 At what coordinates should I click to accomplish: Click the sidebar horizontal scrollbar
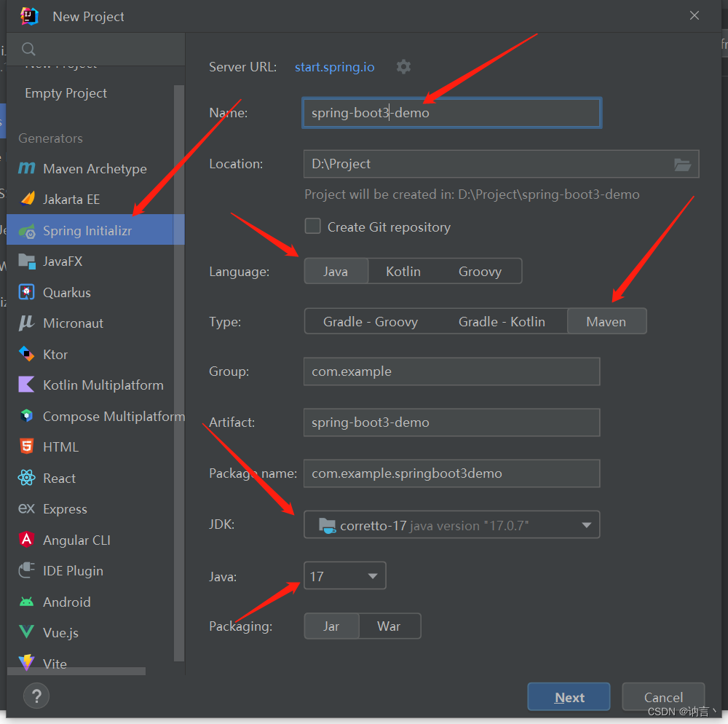pyautogui.click(x=76, y=671)
